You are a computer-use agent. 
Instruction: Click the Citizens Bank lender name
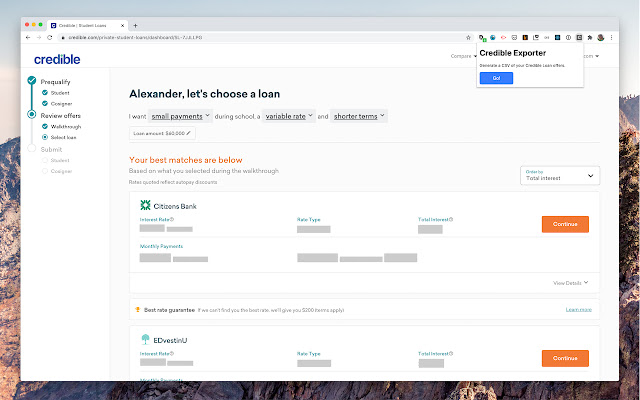[175, 206]
